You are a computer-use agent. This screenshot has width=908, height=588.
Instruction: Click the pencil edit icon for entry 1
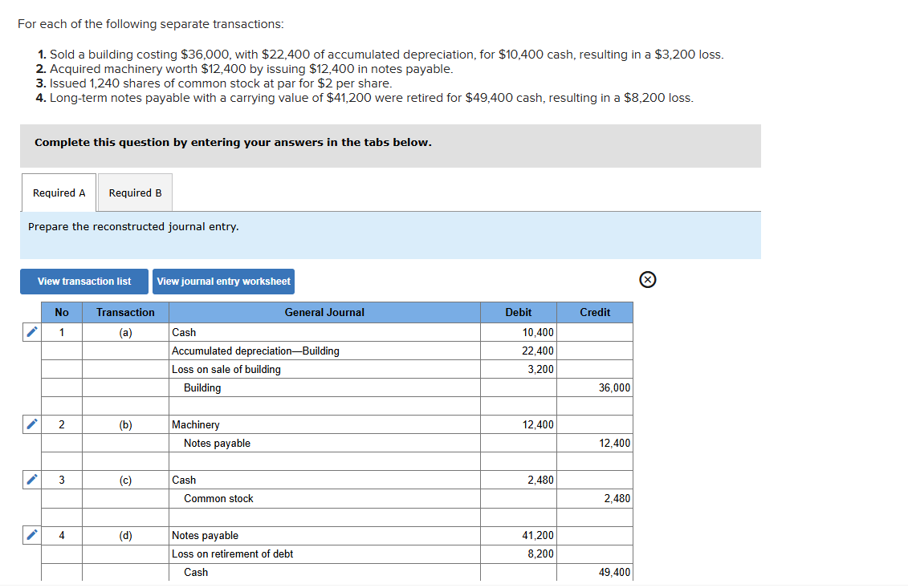(x=31, y=332)
